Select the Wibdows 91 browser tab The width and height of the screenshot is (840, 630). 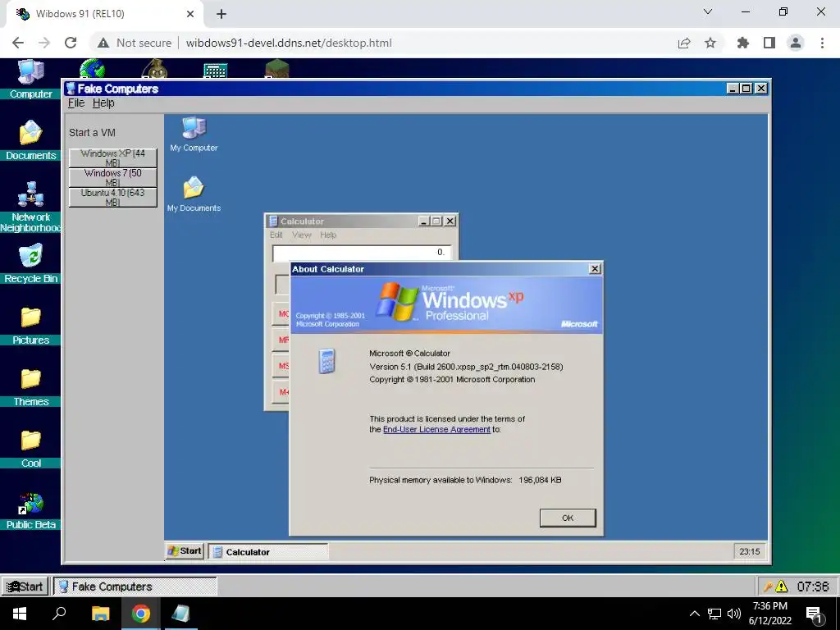105,14
